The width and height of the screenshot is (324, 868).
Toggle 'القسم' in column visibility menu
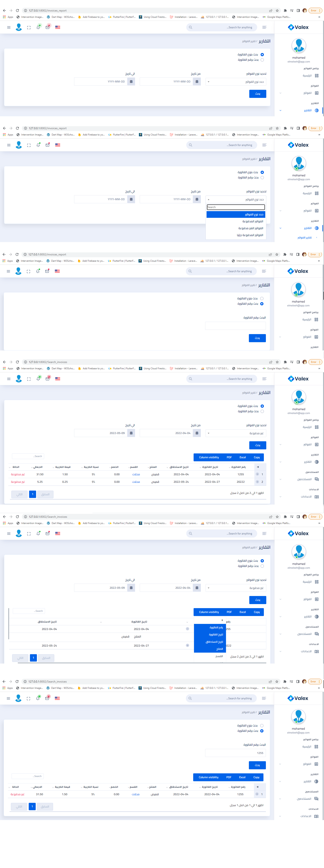(210, 656)
